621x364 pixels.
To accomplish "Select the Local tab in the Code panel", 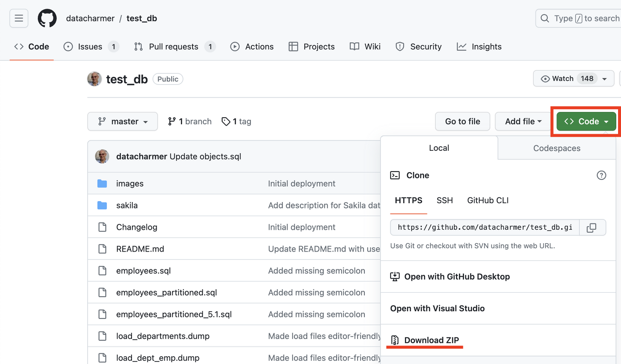I will pos(439,148).
